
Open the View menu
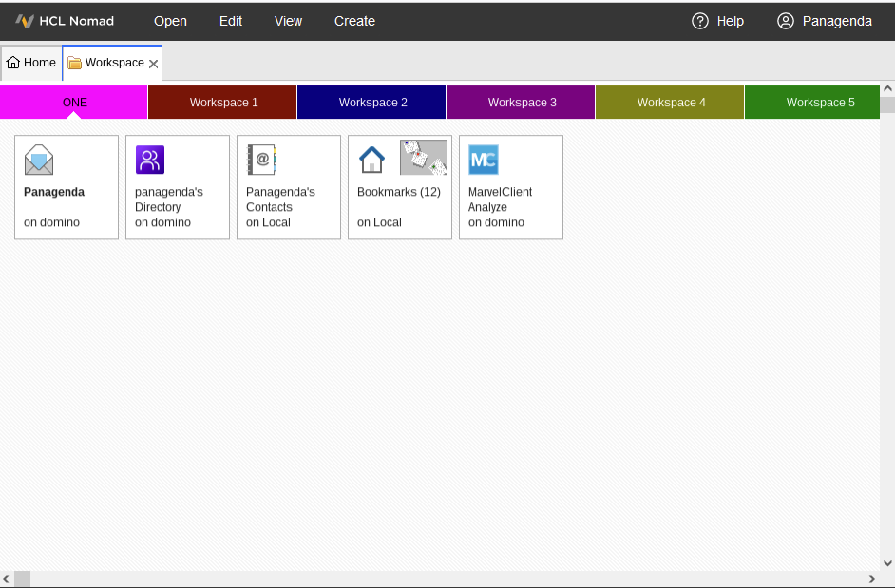tap(288, 21)
